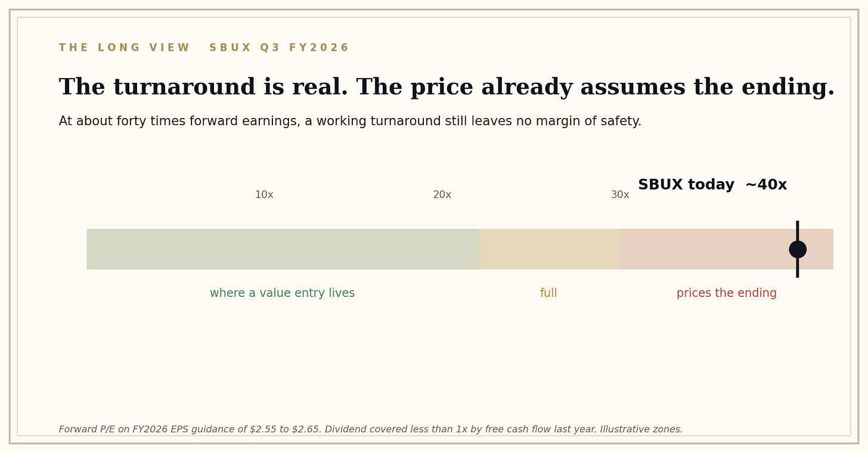
Task: Click the 'SBUX Q3 FY2026' header tag
Action: (278, 48)
